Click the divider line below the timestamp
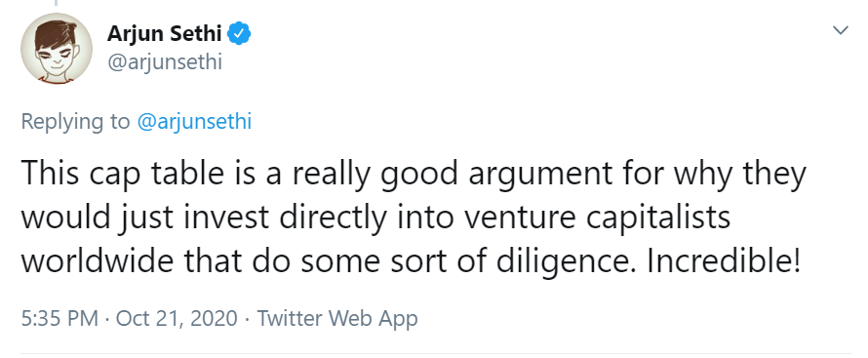Viewport: 868px width, 358px height. point(436,352)
